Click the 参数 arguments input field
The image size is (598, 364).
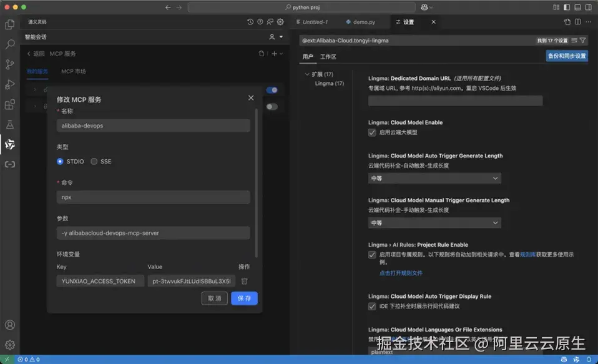pyautogui.click(x=154, y=233)
